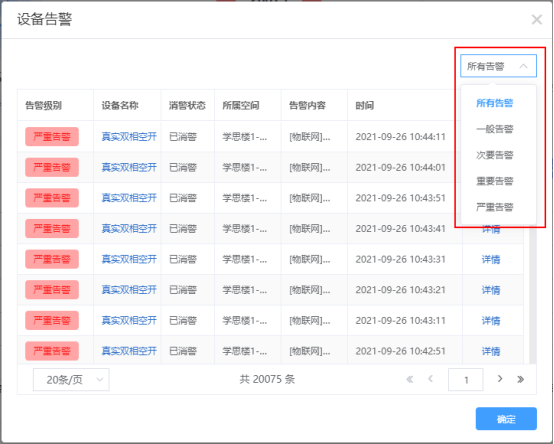Open 详情 link for 10:42:51 alarm
Screen dimensions: 554x444
[x=491, y=351]
